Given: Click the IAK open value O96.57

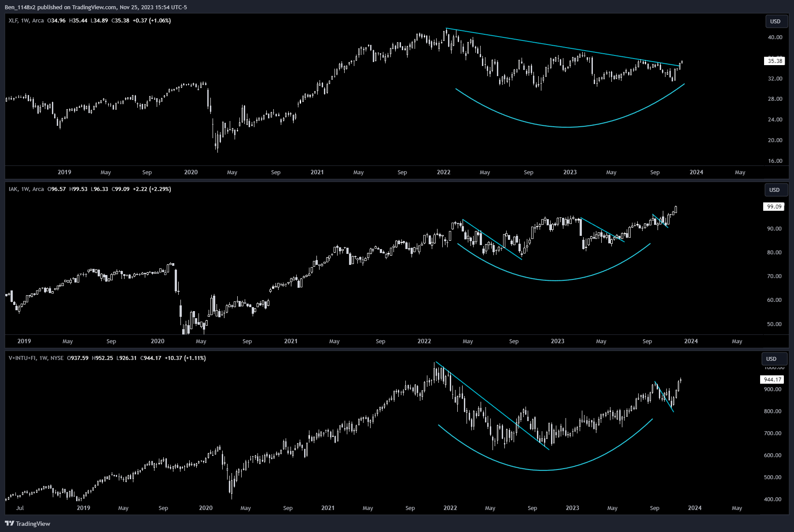Looking at the screenshot, I should [56, 189].
